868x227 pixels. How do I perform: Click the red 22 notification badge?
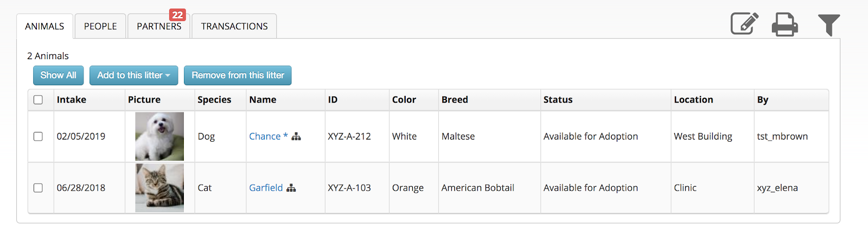tap(177, 15)
